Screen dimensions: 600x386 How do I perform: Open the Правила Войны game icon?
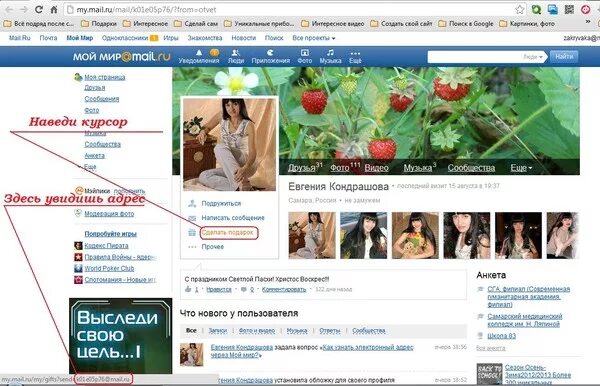click(78, 257)
